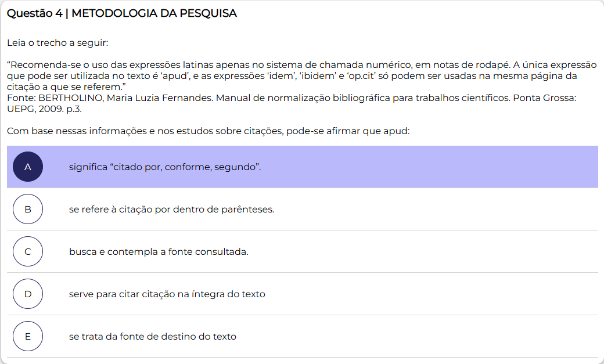Click the first line of the quoted passage
The image size is (604, 364).
[302, 65]
